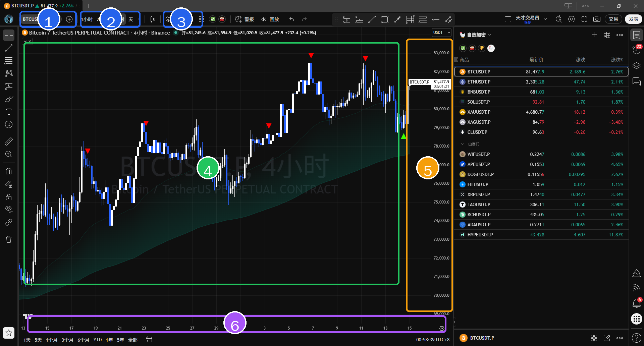Open the layout grid selector icon
644x346 pixels.
[x=201, y=19]
